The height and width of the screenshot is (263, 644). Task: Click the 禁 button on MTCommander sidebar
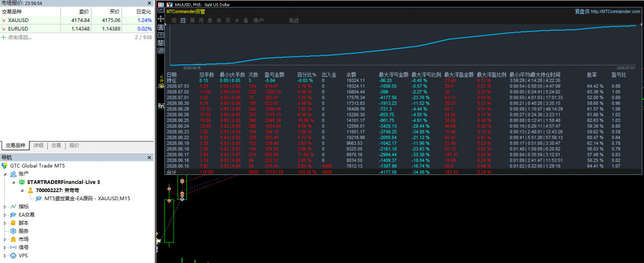pyautogui.click(x=161, y=43)
